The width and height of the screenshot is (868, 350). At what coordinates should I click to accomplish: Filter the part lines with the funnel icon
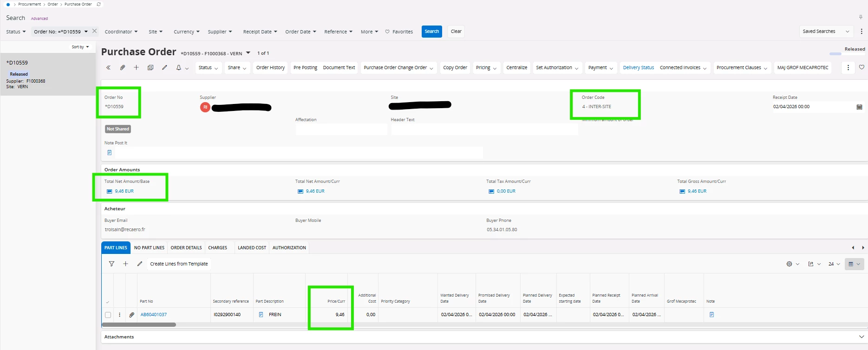111,264
